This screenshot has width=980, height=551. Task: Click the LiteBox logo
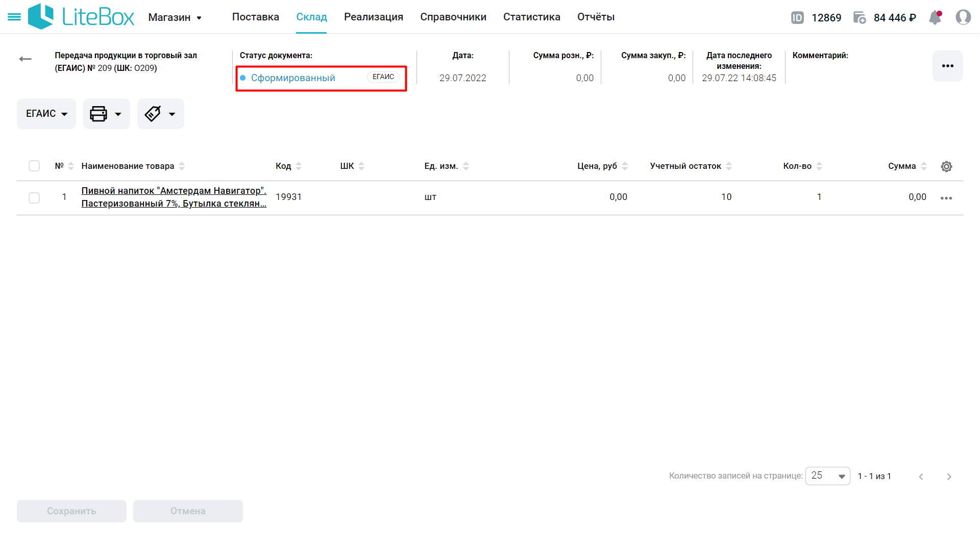[x=81, y=17]
